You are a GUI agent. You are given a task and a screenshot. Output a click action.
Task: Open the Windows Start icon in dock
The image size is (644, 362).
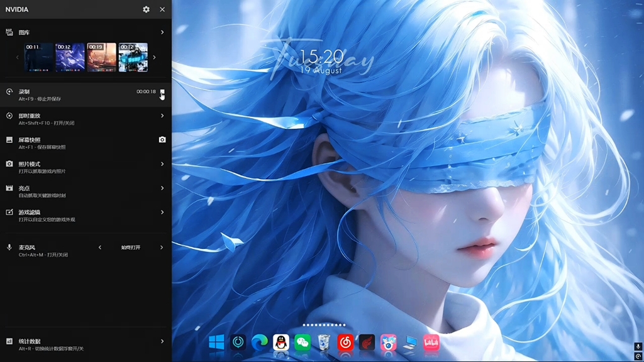pos(216,342)
